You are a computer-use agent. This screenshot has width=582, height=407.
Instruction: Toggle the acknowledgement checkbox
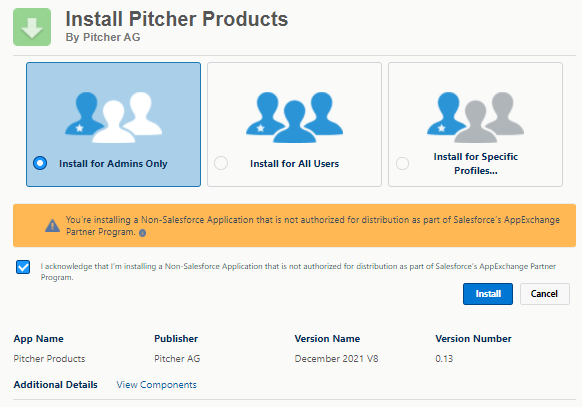(x=23, y=267)
